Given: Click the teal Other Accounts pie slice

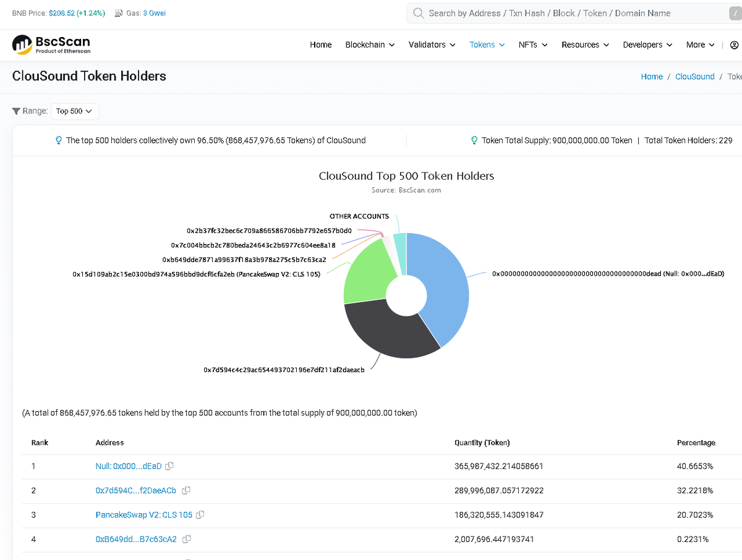Looking at the screenshot, I should tap(400, 253).
